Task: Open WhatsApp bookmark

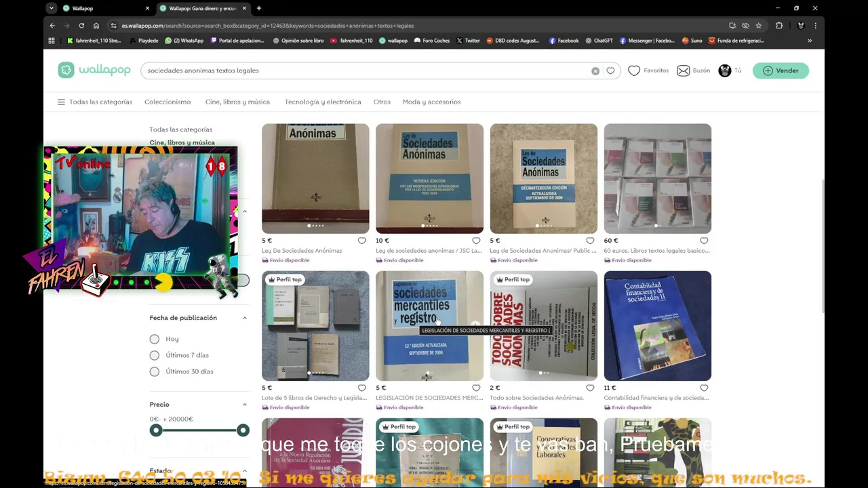Action: 184,41
